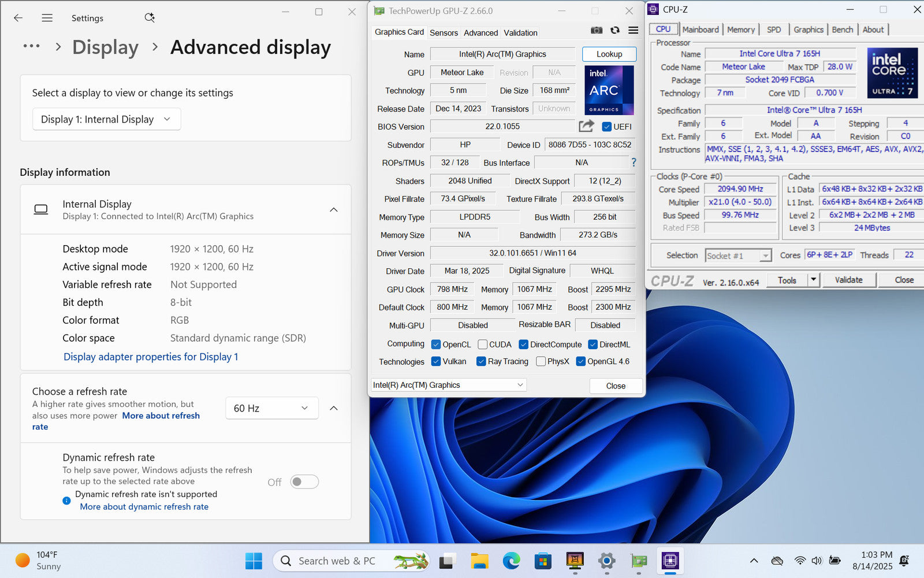924x578 pixels.
Task: Go to the Display breadcrumb in Settings
Action: coord(105,47)
